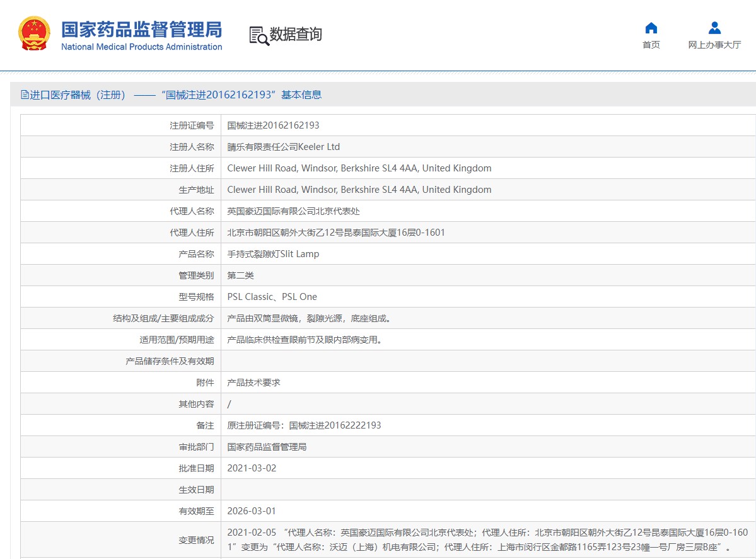Click the 注册人名称 label
Screen dimensions: 756x559
point(192,147)
